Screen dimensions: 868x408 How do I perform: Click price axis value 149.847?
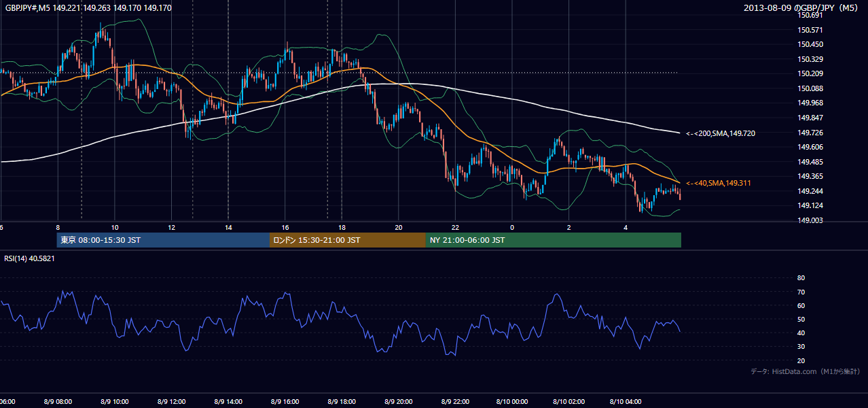810,118
